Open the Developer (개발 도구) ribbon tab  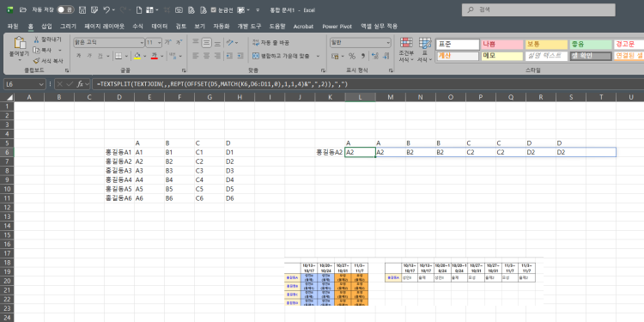[249, 27]
